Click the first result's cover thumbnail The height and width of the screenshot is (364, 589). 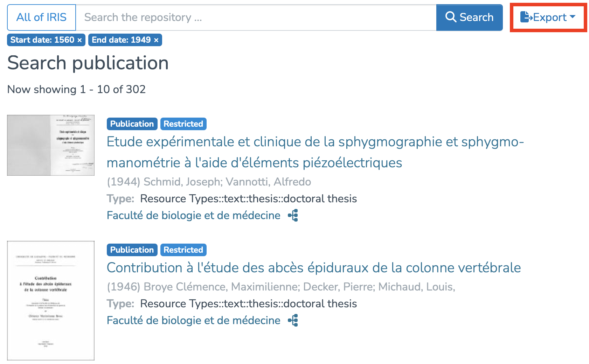pyautogui.click(x=51, y=145)
